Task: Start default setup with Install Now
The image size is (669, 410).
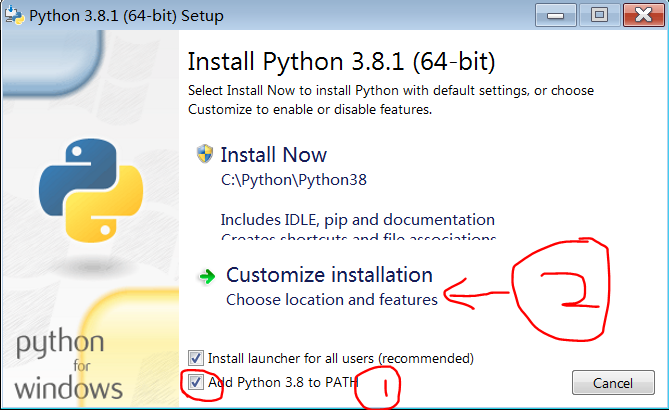Action: (273, 154)
